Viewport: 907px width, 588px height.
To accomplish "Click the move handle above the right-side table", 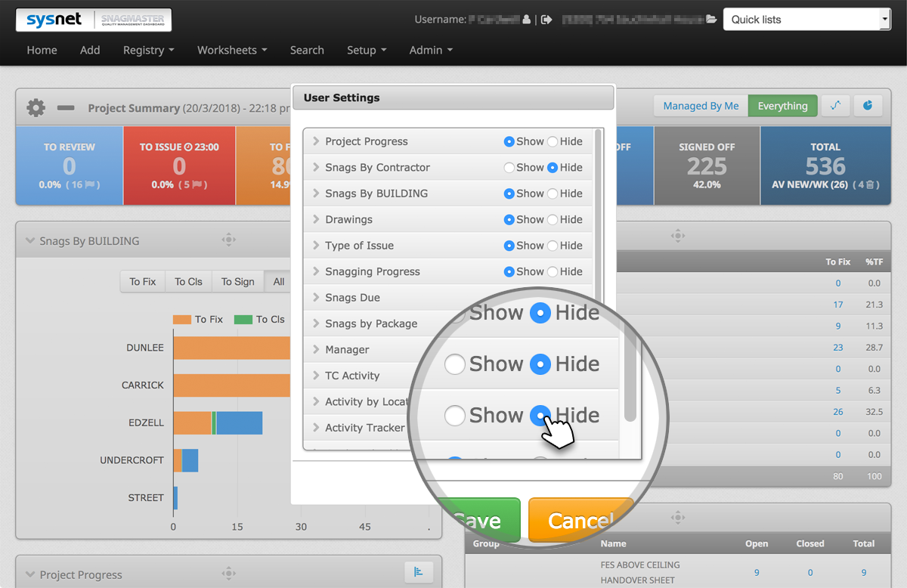I will coord(678,235).
